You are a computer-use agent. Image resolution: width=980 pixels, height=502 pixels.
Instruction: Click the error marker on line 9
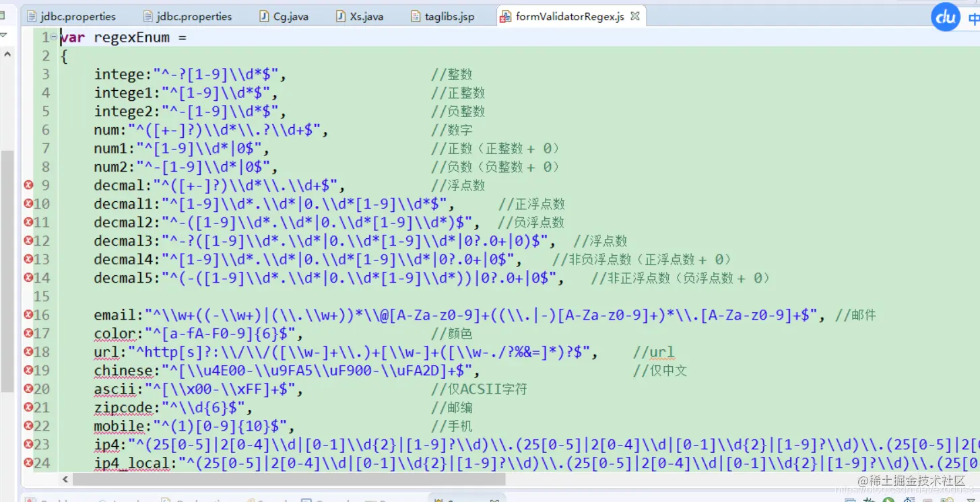pos(28,185)
